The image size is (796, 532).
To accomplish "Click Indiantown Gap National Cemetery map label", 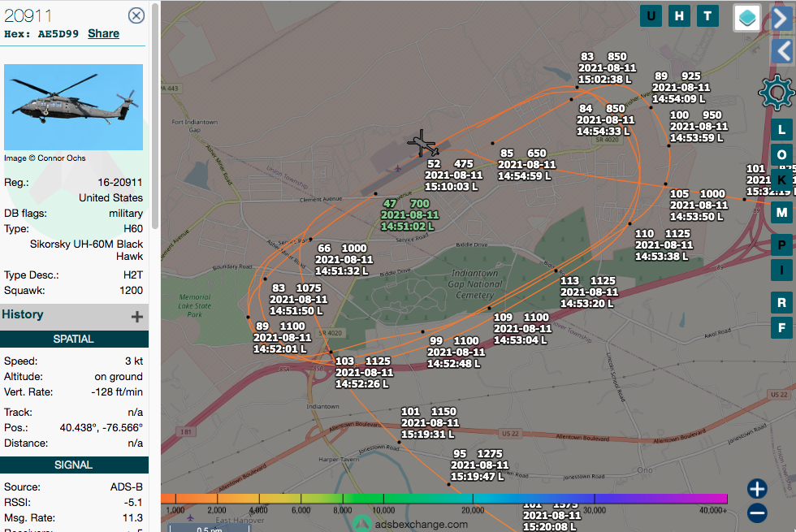I will point(474,283).
